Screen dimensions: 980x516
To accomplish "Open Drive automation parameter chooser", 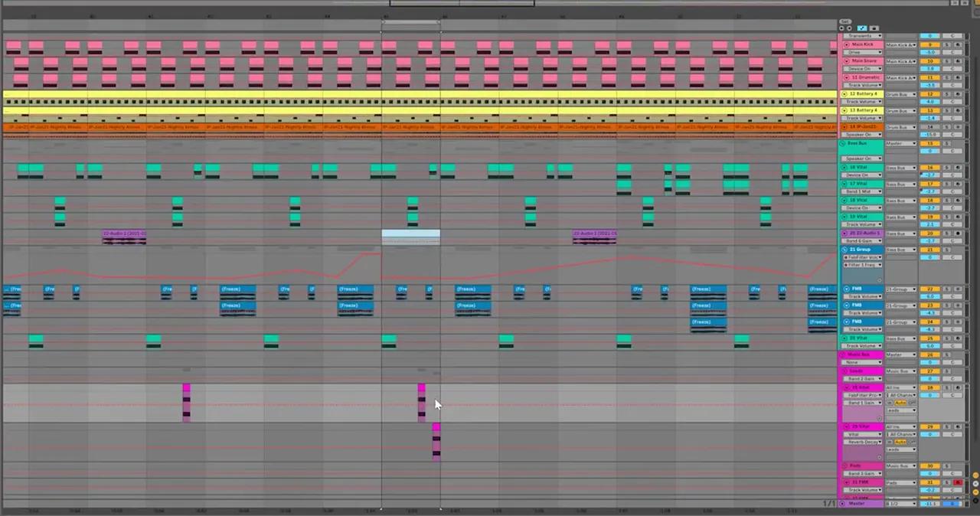I will coord(863,52).
